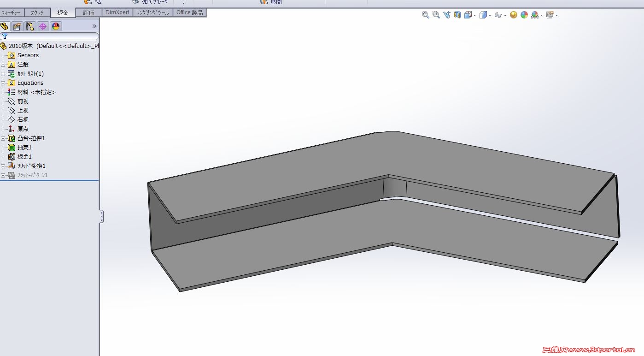
Task: Click the View Settings monitor icon
Action: (550, 15)
